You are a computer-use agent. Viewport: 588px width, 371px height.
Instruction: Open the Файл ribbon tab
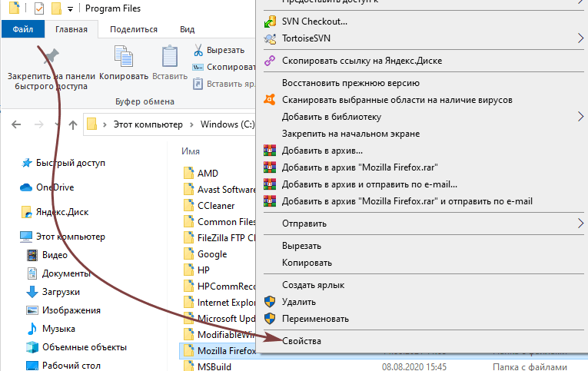23,29
